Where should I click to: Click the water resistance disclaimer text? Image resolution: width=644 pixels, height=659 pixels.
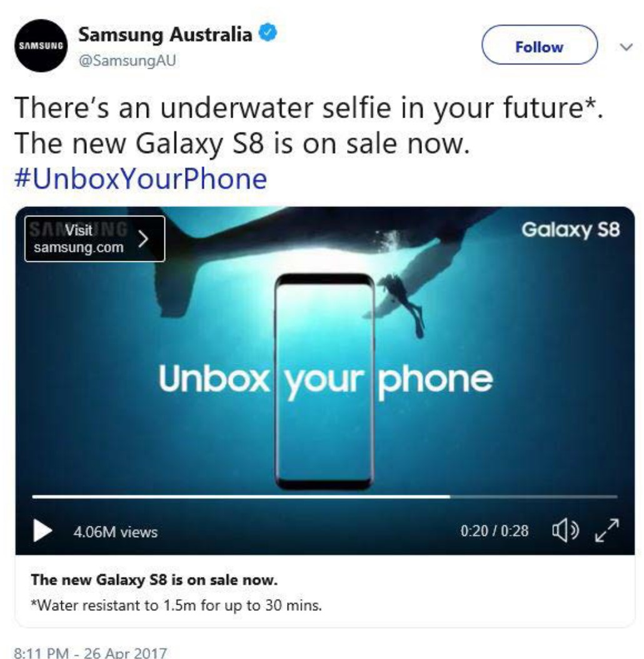[x=176, y=606]
